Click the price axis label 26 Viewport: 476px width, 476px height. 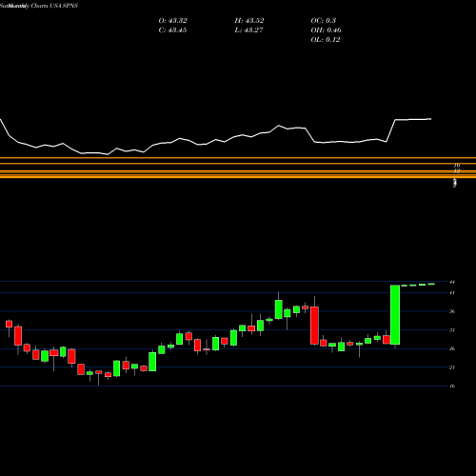[x=452, y=348]
